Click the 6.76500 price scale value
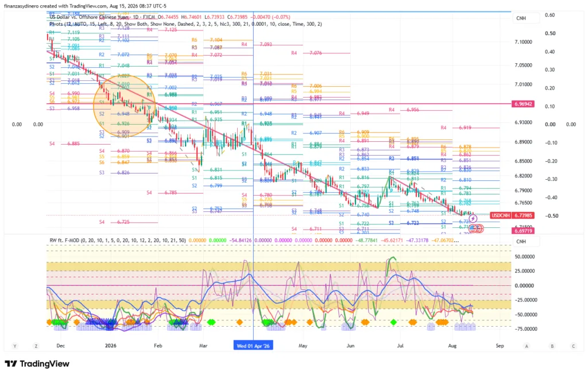The width and height of the screenshot is (588, 376). 523,203
